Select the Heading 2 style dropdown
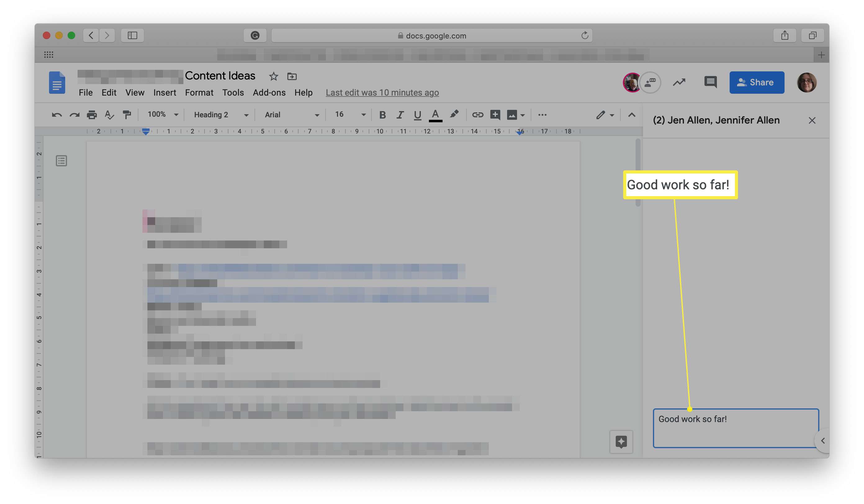Image resolution: width=864 pixels, height=504 pixels. 219,115
